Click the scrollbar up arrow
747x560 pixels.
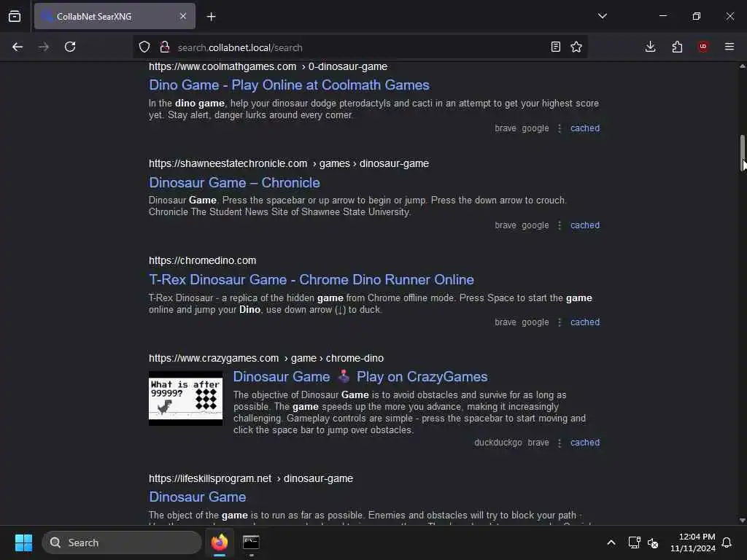point(742,66)
